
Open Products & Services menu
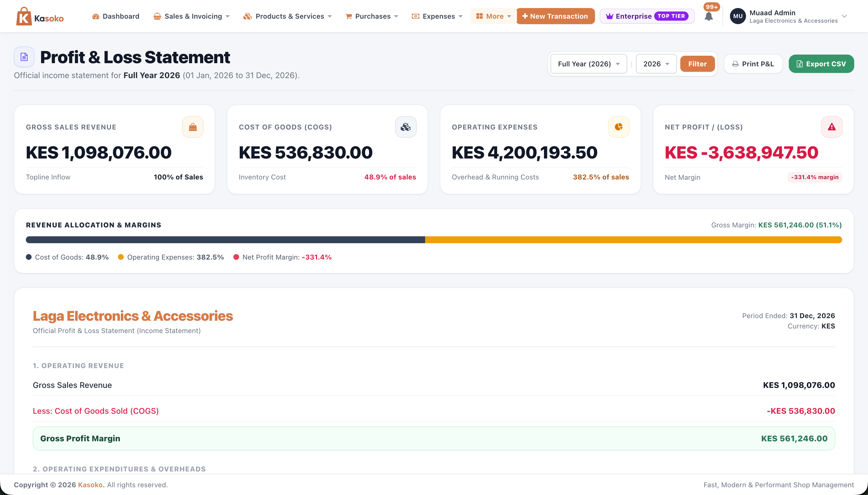coord(288,16)
